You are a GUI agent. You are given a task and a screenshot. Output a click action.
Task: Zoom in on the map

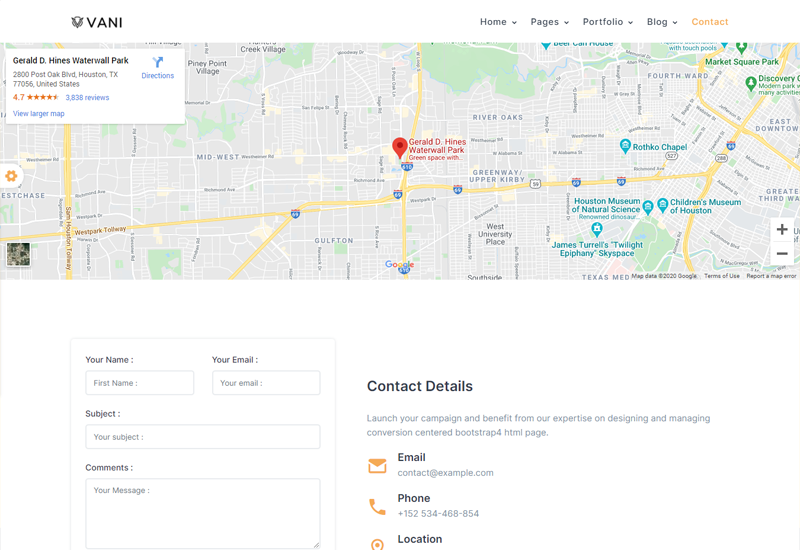[x=782, y=230]
